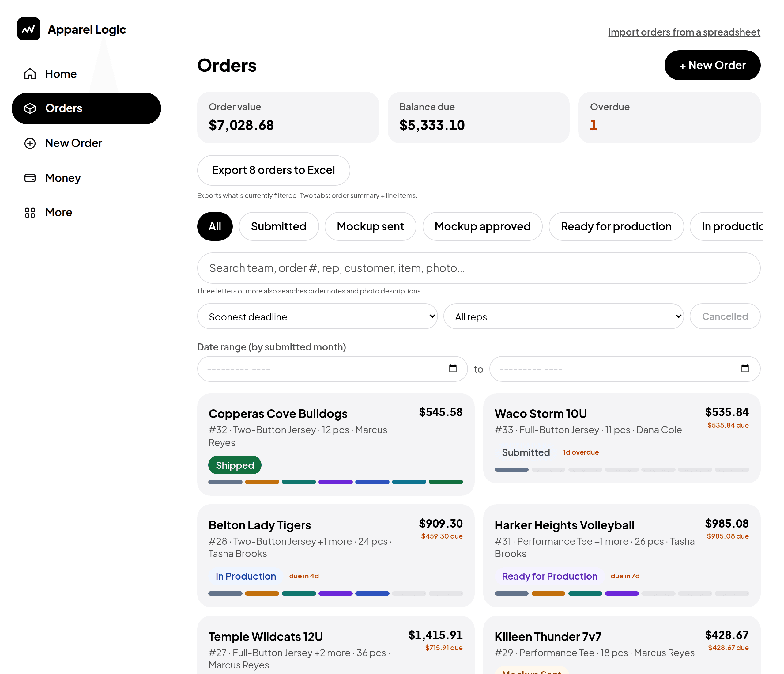Click the More grid icon in sidebar

[30, 212]
